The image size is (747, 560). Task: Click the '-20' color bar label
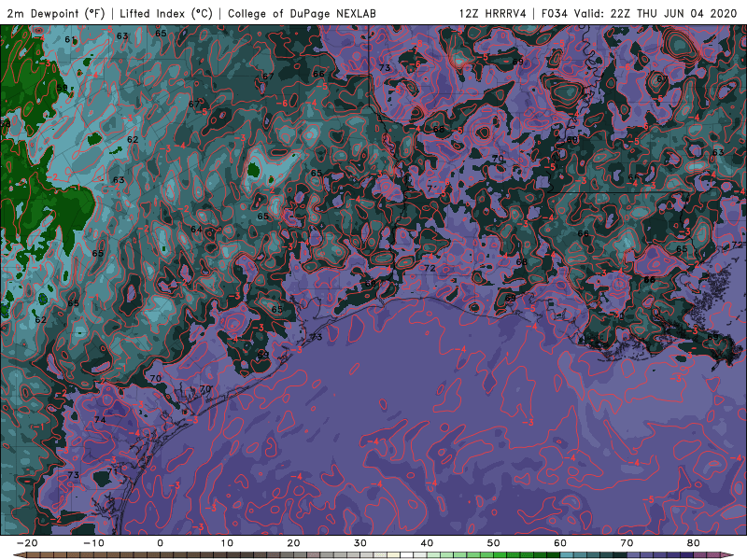click(x=27, y=543)
